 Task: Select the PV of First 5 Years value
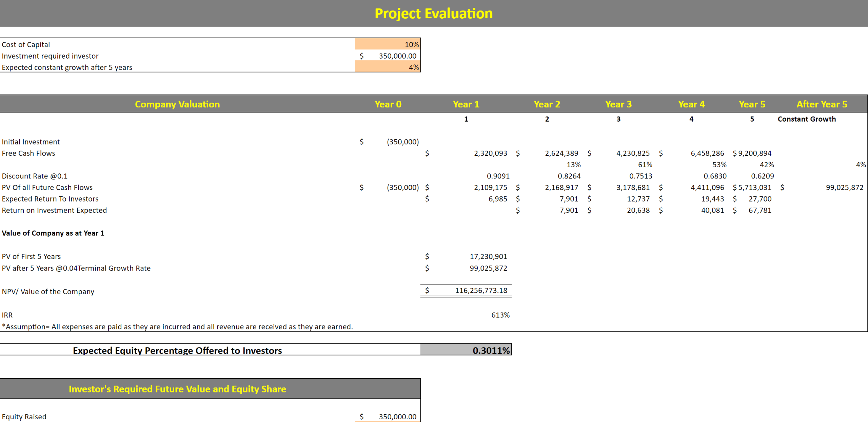[488, 256]
